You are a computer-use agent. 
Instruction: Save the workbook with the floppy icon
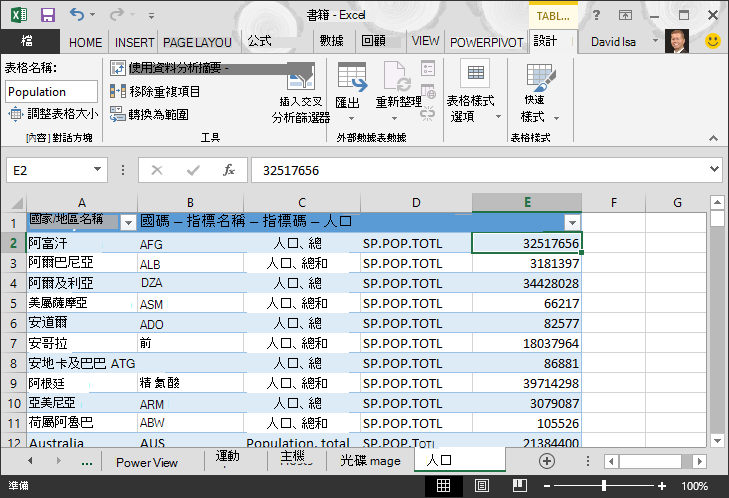48,15
